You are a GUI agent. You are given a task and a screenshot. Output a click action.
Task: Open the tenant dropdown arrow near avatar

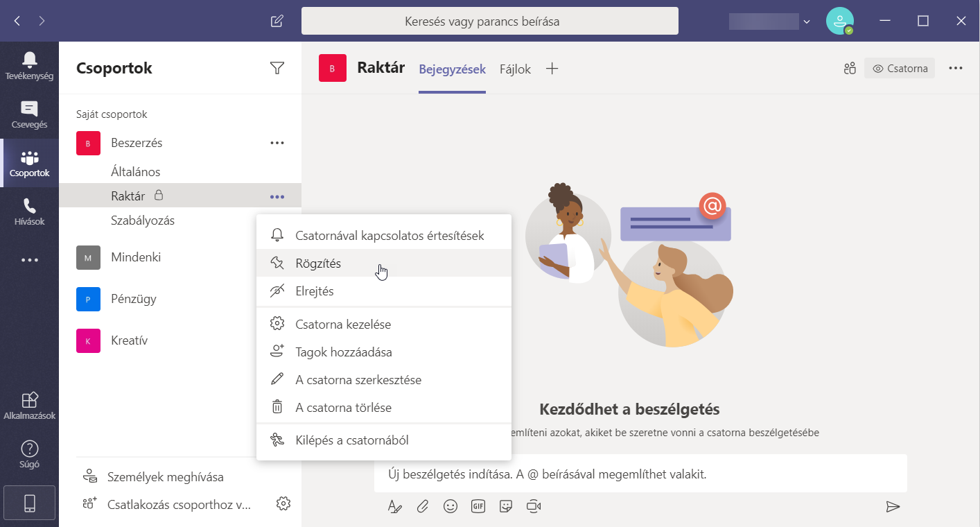tap(807, 21)
